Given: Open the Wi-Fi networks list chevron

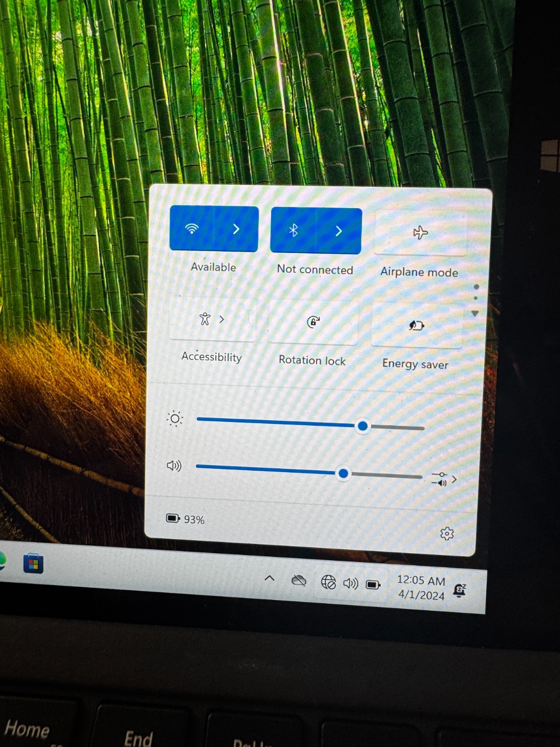Looking at the screenshot, I should pos(236,229).
